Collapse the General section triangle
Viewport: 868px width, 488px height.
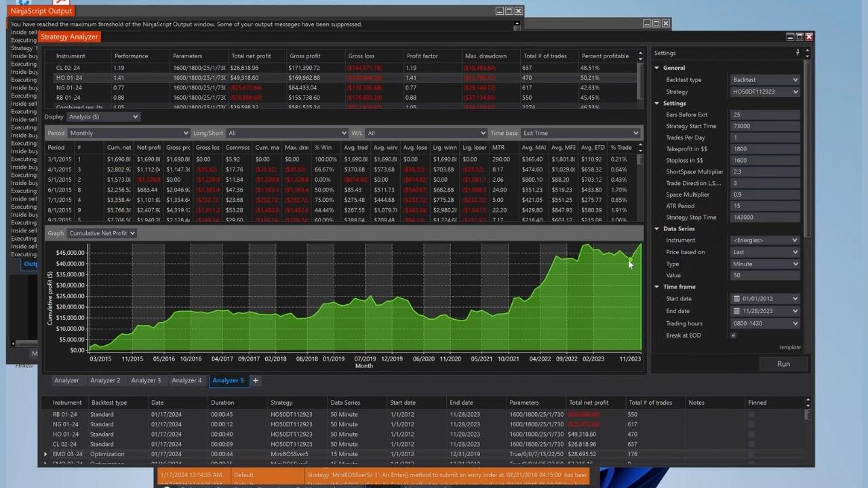656,68
